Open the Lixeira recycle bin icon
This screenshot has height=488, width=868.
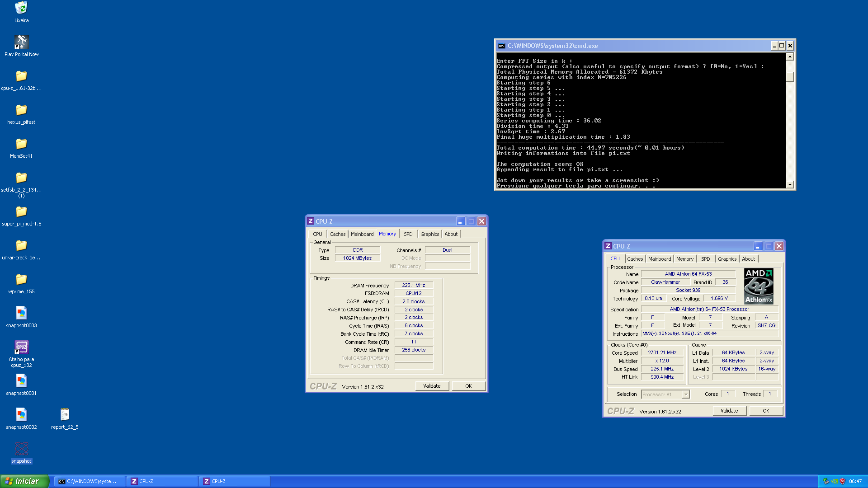click(x=21, y=8)
